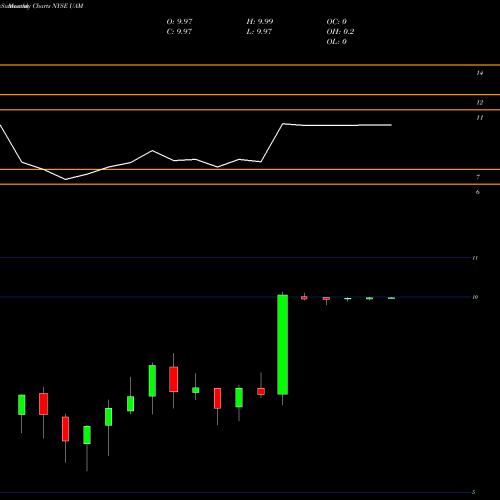
Task: Select the 'H: 9.99' high value
Action: point(260,21)
